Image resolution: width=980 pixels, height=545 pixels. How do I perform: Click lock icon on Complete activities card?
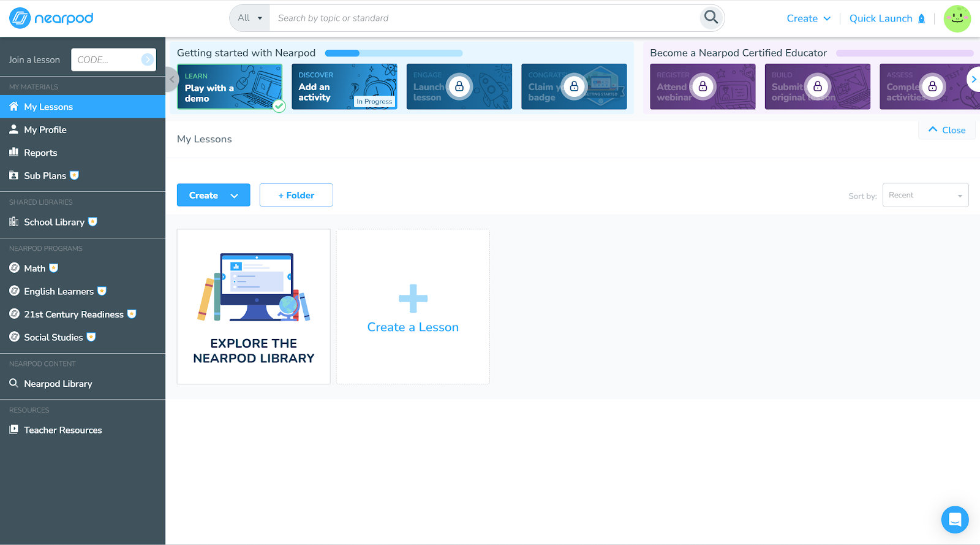pos(932,86)
